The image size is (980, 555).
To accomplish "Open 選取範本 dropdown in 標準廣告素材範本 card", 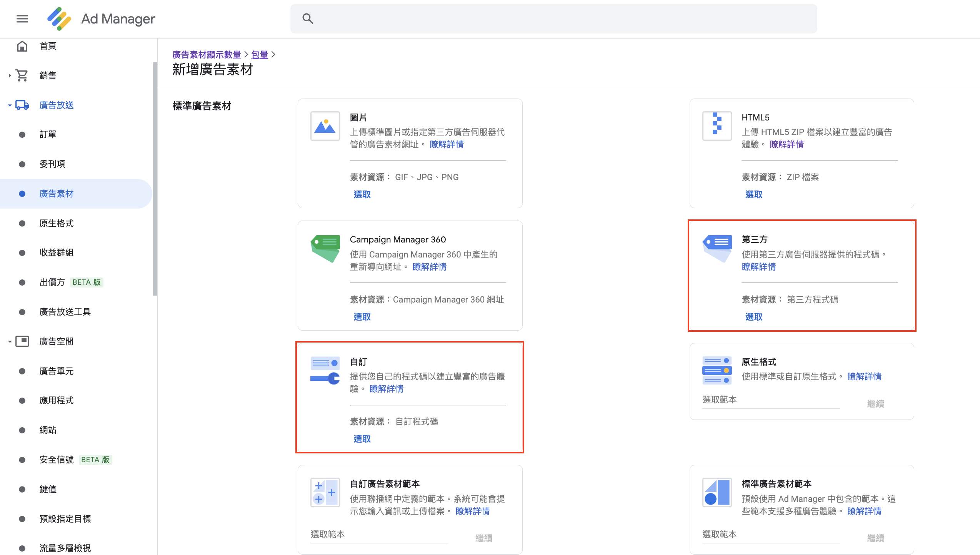I will pyautogui.click(x=771, y=535).
